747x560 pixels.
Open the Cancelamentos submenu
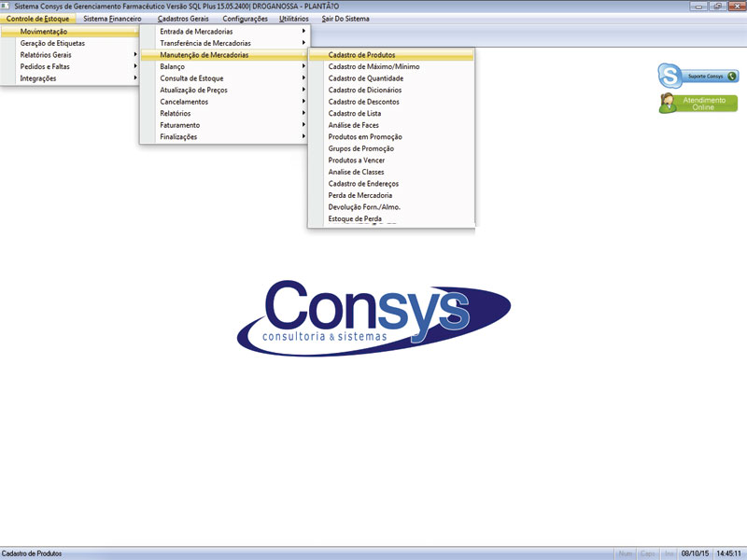point(224,102)
